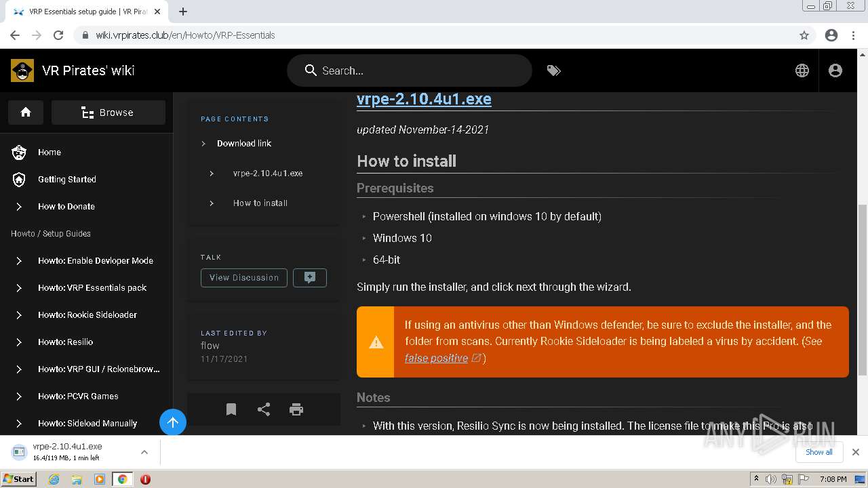Click the red stop taskbar icon
The height and width of the screenshot is (488, 868).
(145, 479)
